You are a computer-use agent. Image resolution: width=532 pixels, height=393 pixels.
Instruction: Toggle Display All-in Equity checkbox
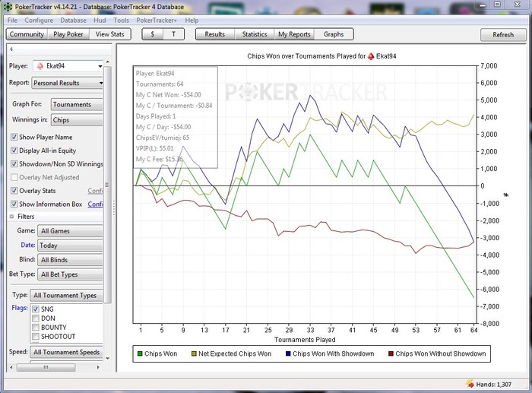pos(14,151)
